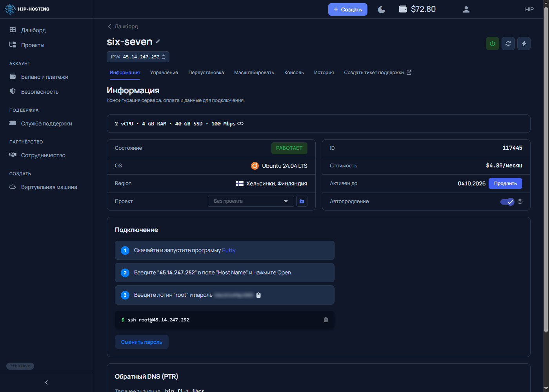Click the Продлить button
This screenshot has width=549, height=392.
(505, 183)
